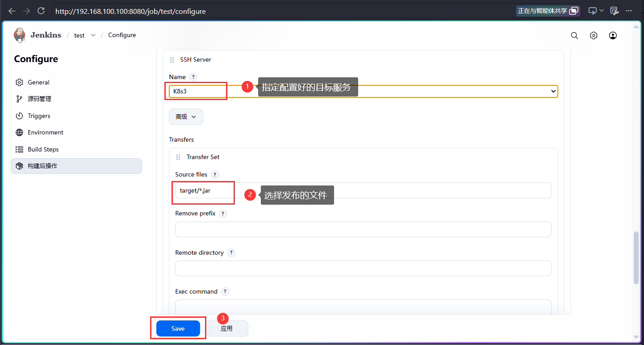Image resolution: width=644 pixels, height=345 pixels.
Task: Focus the Source files input field
Action: pos(363,190)
